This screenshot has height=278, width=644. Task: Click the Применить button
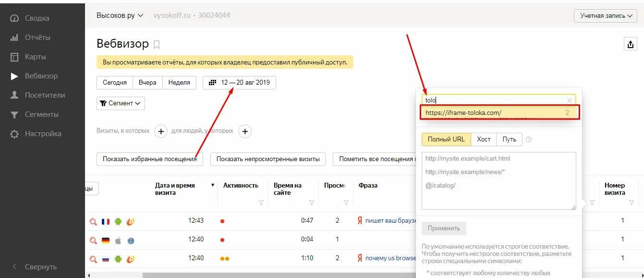tap(444, 228)
